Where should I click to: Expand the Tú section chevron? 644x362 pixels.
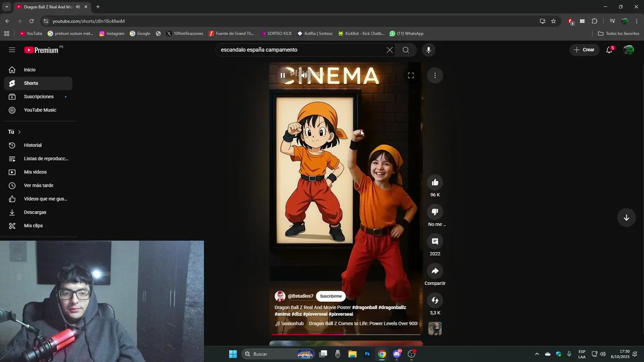pos(19,132)
